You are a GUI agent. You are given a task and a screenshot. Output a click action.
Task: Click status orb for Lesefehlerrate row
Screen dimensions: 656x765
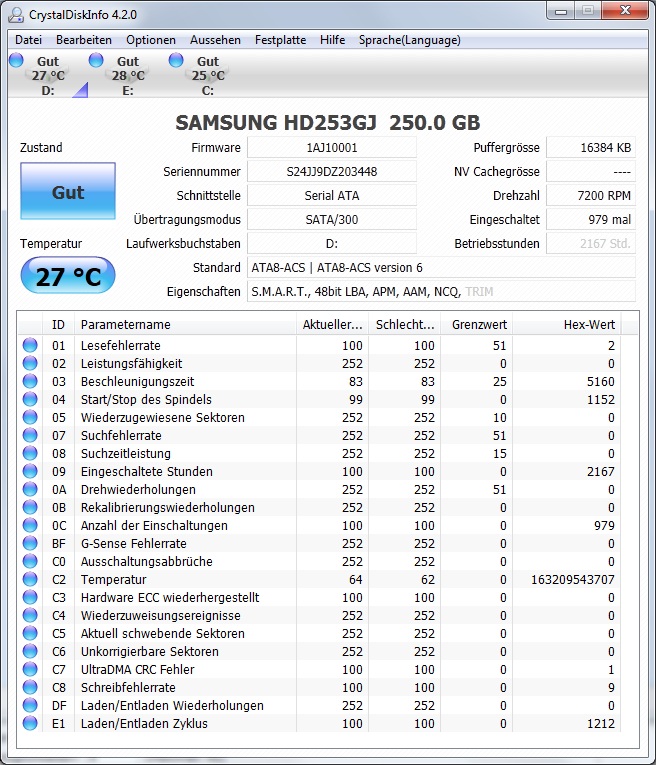(30, 345)
